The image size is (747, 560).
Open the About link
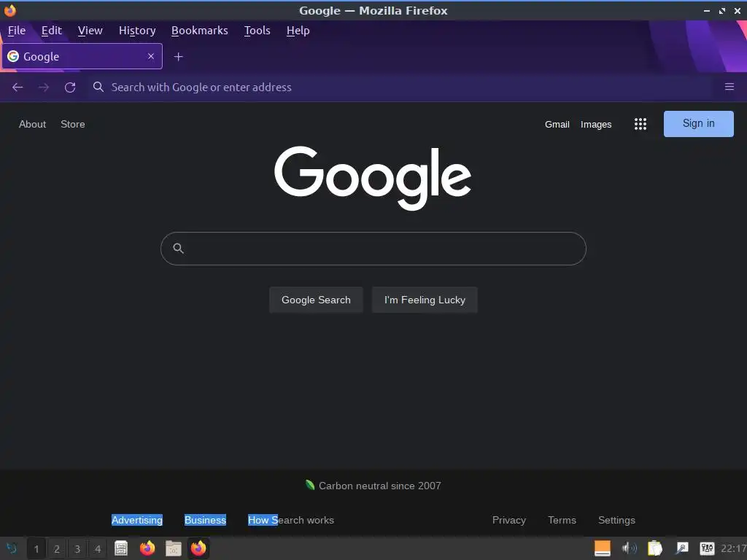pos(32,124)
